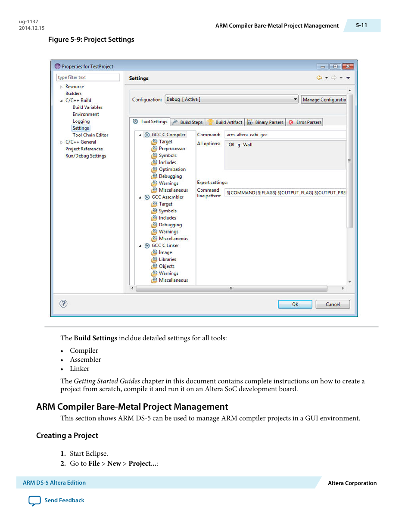Select Project References tree item
Image resolution: width=411 pixels, height=532 pixels.
tap(84, 149)
